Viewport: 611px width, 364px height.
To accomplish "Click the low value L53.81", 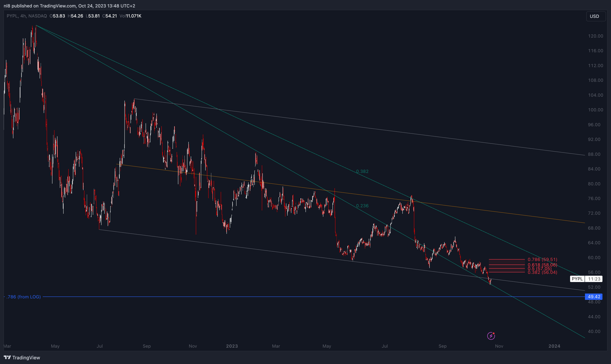I will [93, 16].
